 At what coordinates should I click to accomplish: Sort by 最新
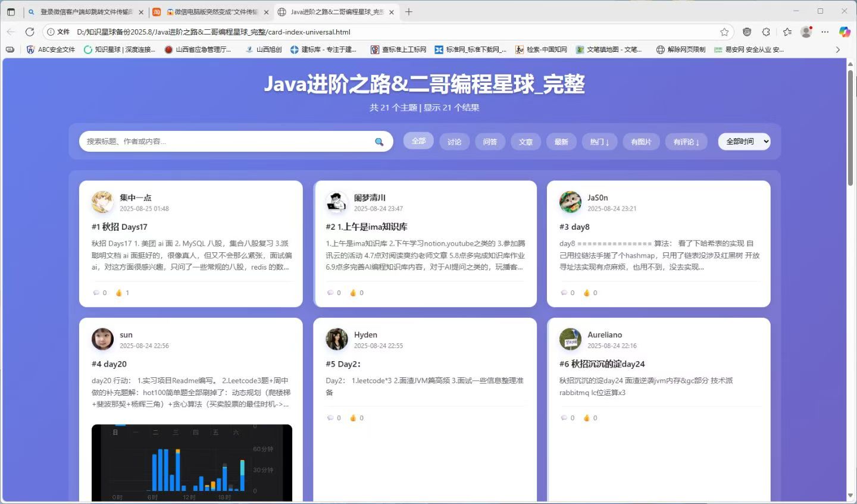[561, 142]
